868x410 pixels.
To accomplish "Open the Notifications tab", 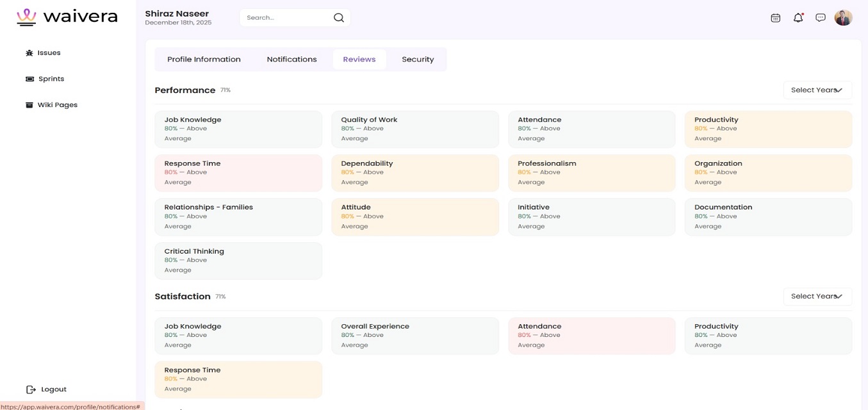I will point(291,60).
